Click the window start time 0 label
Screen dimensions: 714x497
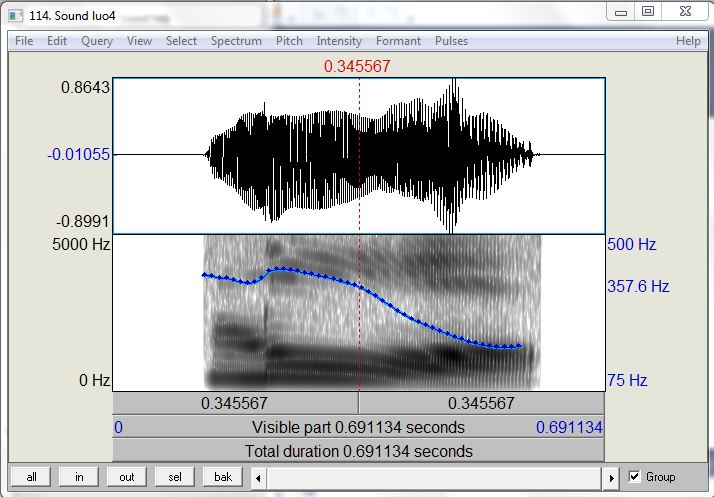point(118,427)
